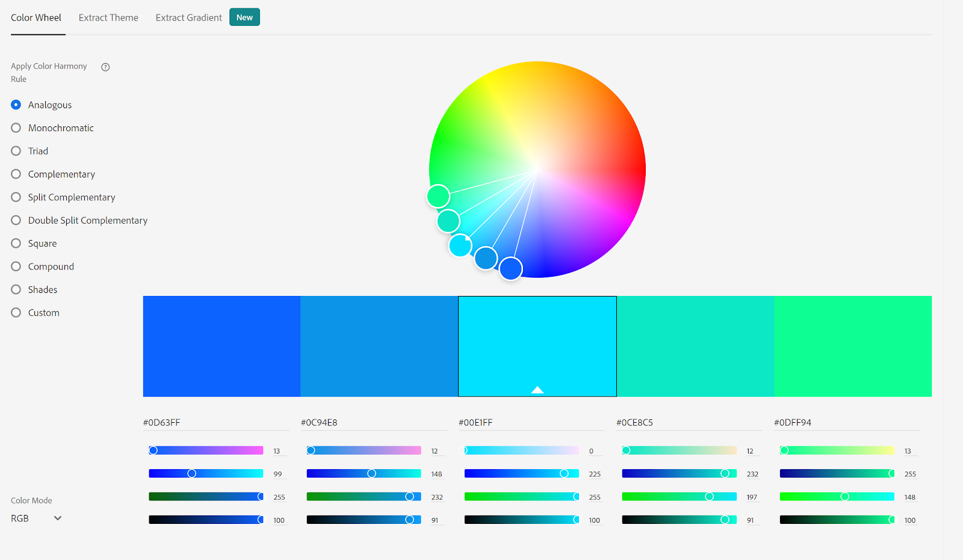Adjust the blue slider valued 197
Image resolution: width=963 pixels, height=560 pixels.
pos(679,496)
